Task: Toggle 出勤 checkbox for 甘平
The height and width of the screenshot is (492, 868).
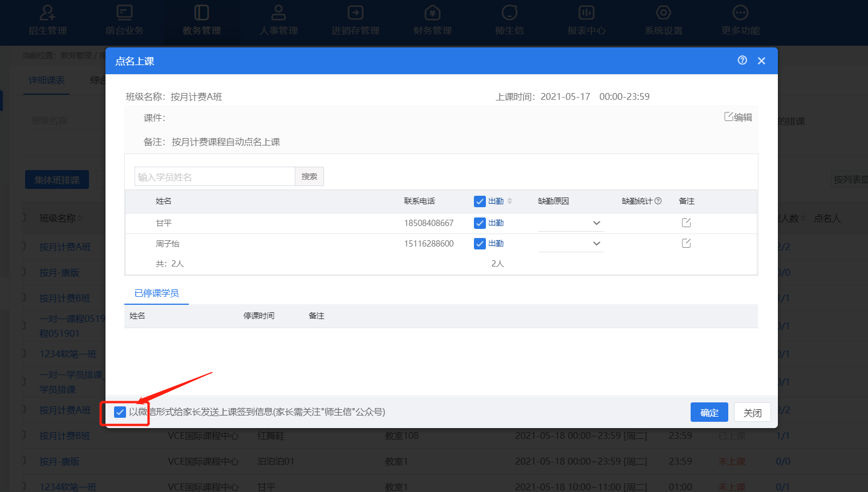Action: pos(480,223)
